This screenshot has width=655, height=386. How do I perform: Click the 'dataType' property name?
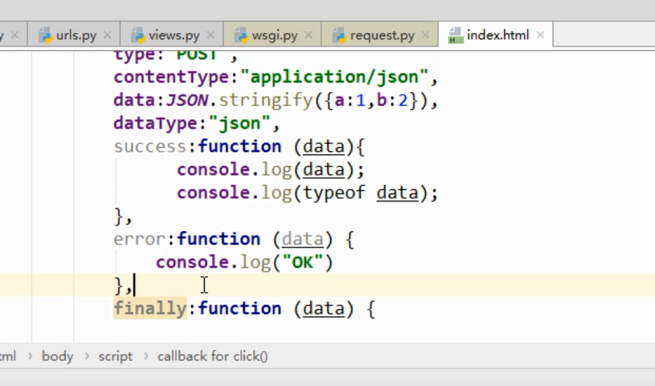(155, 124)
